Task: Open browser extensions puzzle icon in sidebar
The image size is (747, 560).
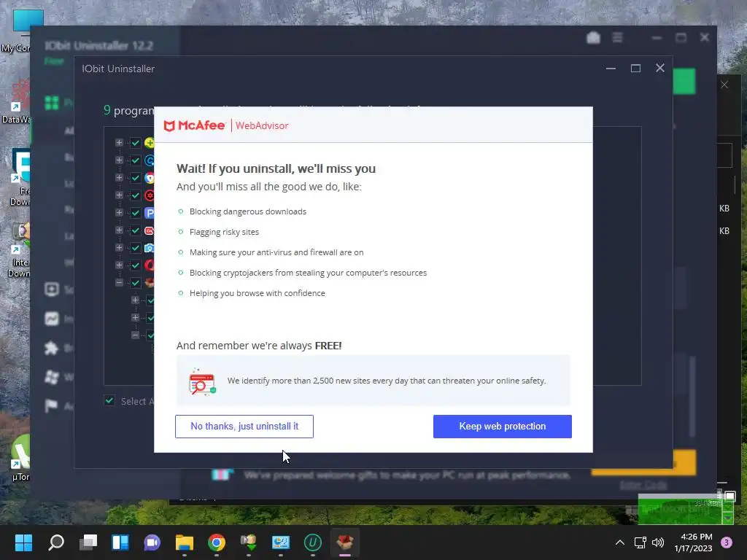Action: (x=52, y=348)
